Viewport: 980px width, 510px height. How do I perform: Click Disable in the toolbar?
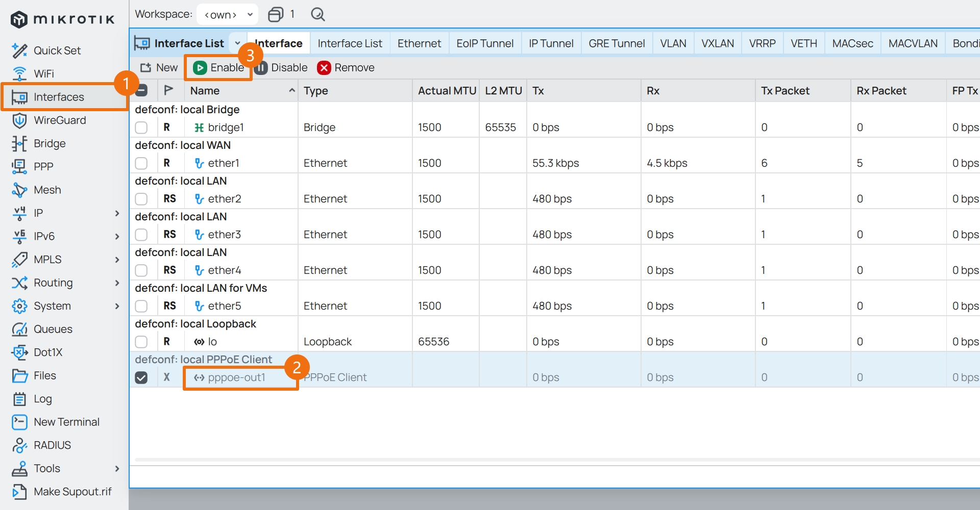281,67
